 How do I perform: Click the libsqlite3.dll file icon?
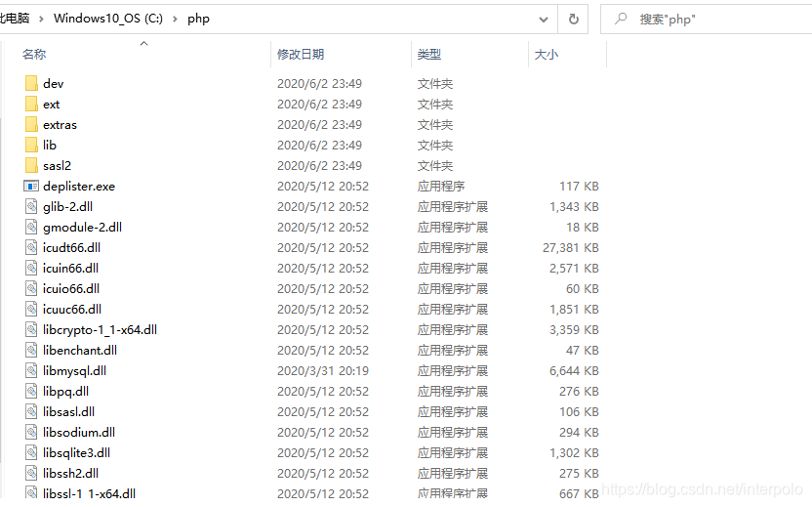31,453
